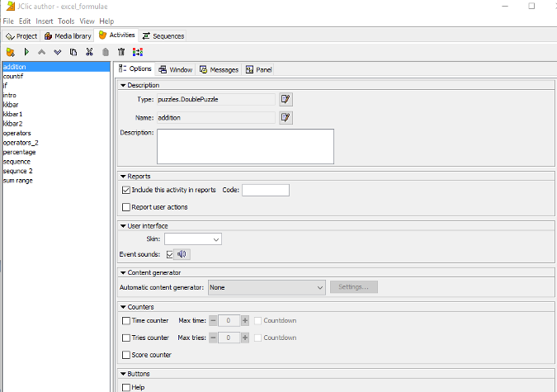Viewport: 557px width, 392px height.
Task: Open the Automatic content generator dropdown
Action: 267,287
